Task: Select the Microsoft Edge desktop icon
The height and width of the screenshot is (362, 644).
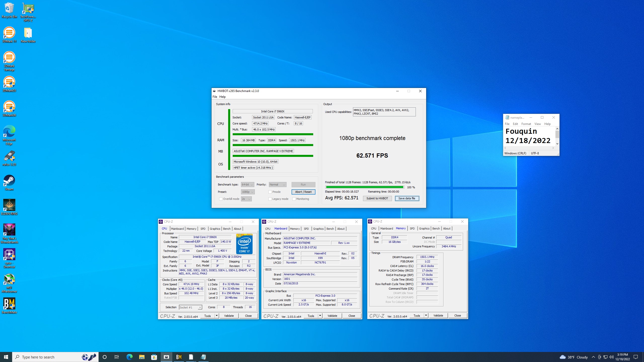Action: point(9,135)
